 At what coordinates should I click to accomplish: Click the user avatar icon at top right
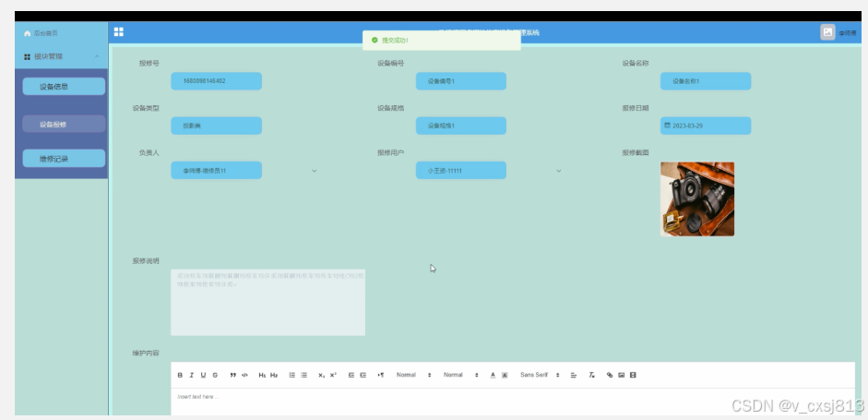coord(827,32)
